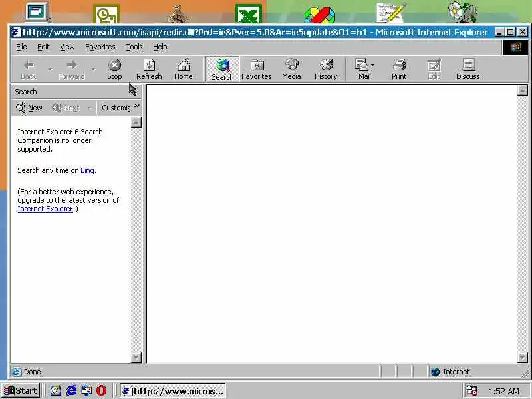532x399 pixels.
Task: Expand the Mail button dropdown arrow
Action: coord(373,65)
